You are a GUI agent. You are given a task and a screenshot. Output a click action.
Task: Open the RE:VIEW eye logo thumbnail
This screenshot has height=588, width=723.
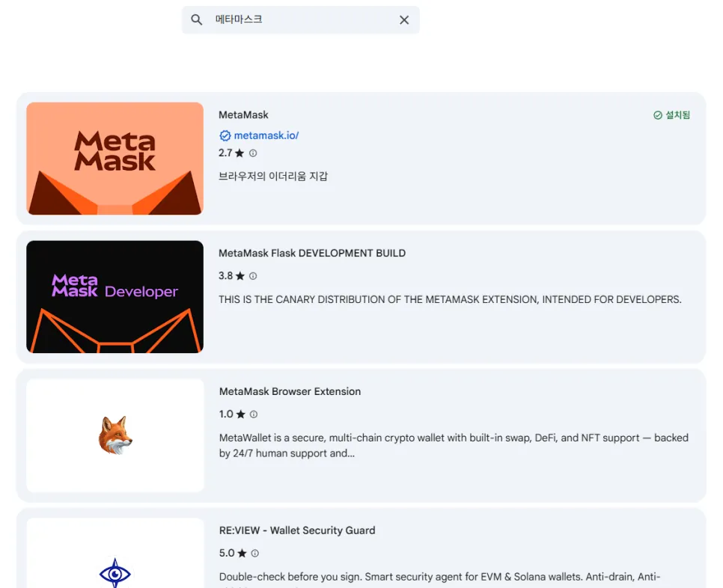point(115,553)
